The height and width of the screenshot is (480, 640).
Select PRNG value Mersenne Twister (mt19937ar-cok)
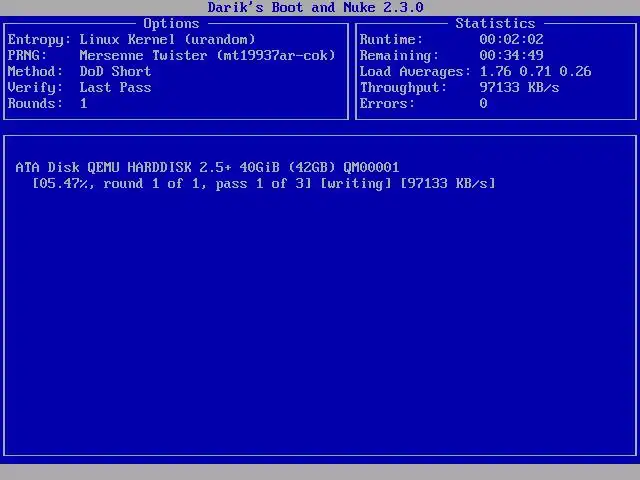click(x=207, y=56)
